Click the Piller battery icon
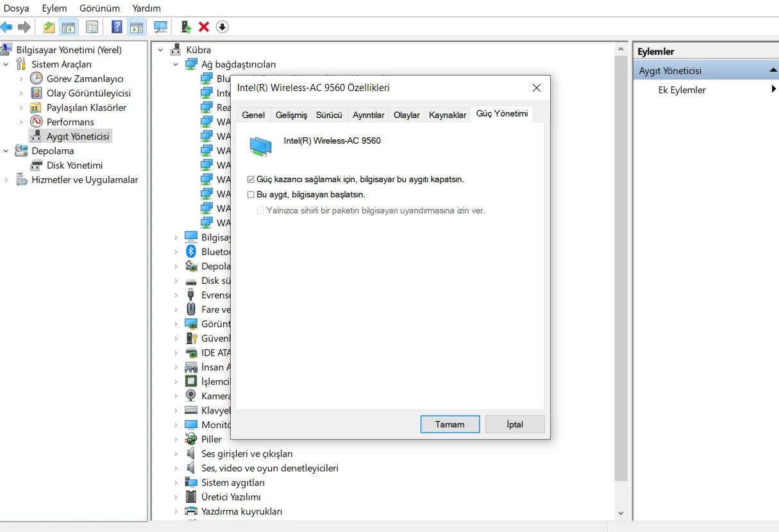The width and height of the screenshot is (779, 532). [x=191, y=439]
